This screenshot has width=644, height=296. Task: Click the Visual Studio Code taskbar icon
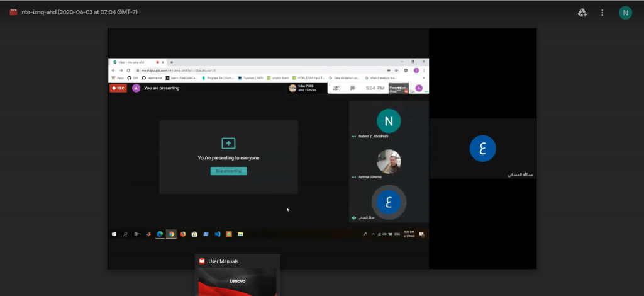click(x=217, y=234)
